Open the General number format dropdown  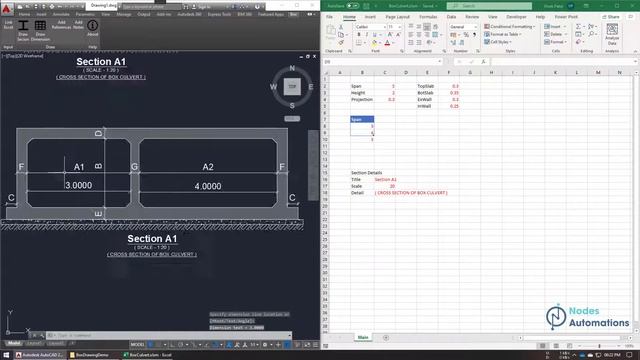pos(475,27)
